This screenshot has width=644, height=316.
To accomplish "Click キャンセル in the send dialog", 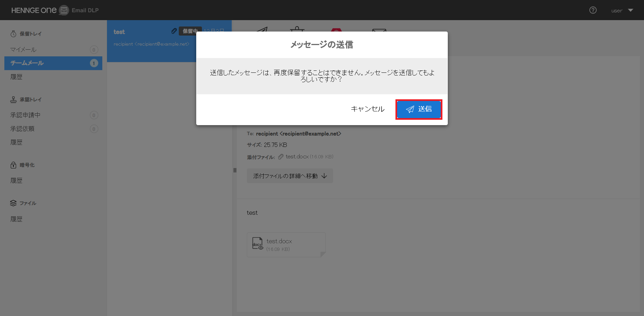I will pos(368,109).
